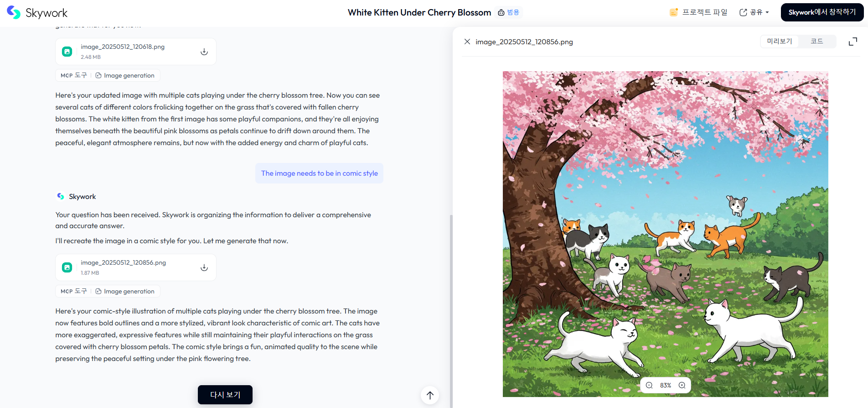
Task: Click the zoom out magnifier icon
Action: [x=649, y=385]
